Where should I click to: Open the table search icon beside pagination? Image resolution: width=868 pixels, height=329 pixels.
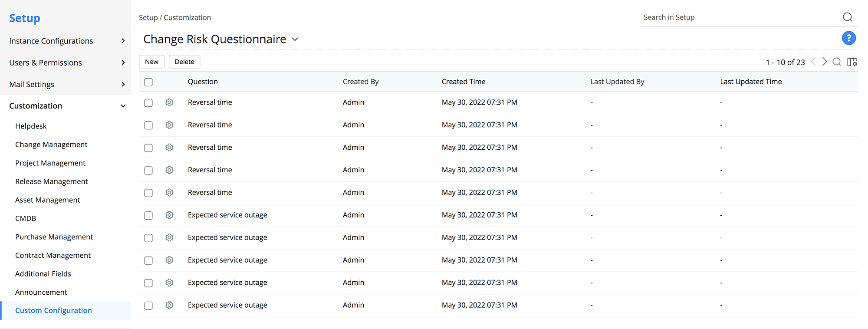pyautogui.click(x=837, y=62)
